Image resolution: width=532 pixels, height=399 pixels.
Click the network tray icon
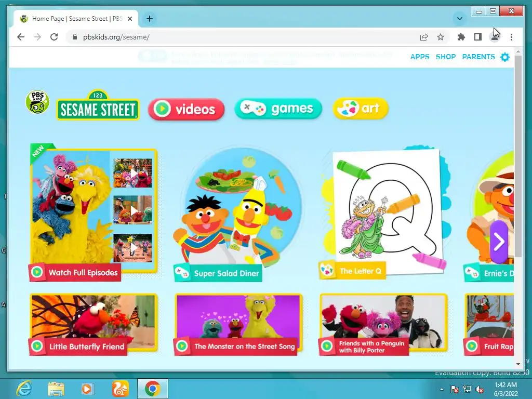pyautogui.click(x=467, y=389)
